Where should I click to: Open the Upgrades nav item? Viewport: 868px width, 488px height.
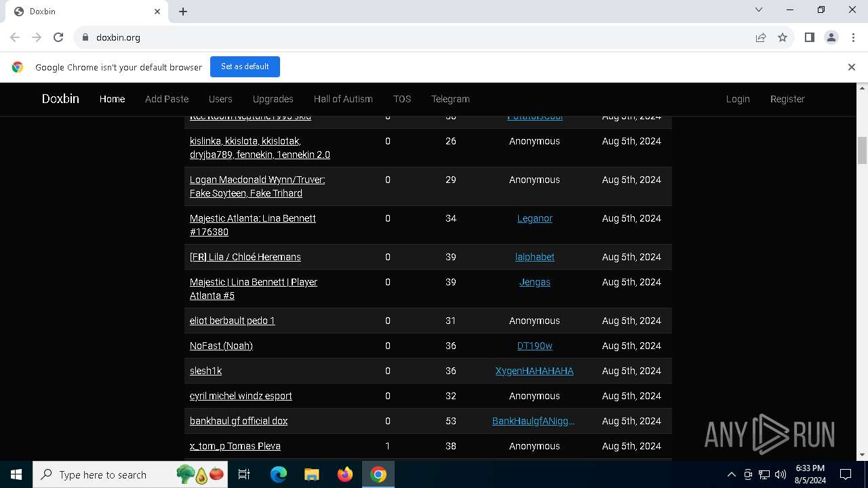click(x=273, y=99)
